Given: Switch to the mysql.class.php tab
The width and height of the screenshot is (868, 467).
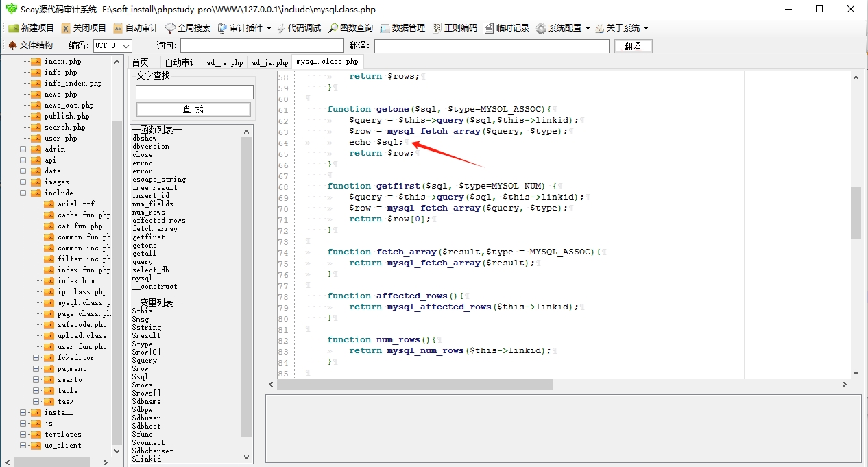Looking at the screenshot, I should pos(327,62).
